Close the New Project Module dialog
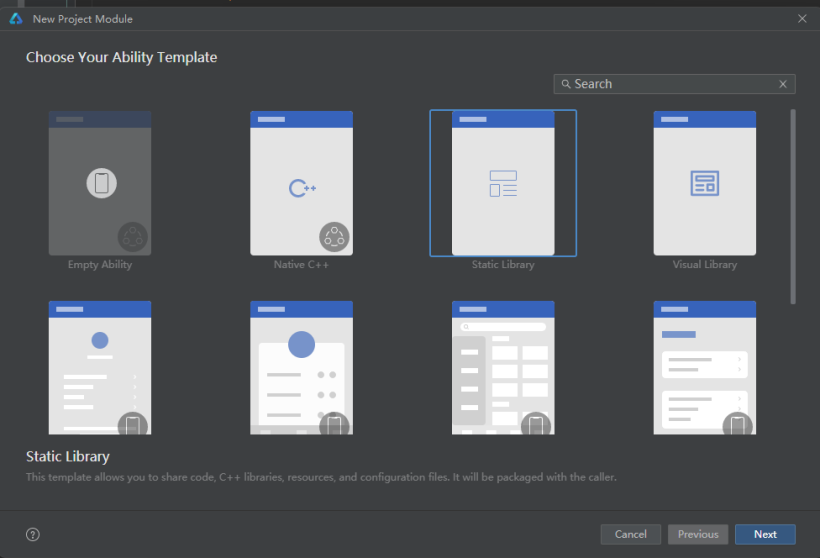The width and height of the screenshot is (820, 558). 802,19
